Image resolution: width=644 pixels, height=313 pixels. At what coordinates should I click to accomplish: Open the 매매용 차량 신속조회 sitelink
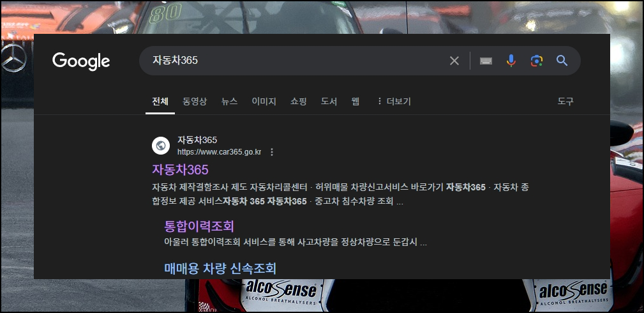[x=220, y=268]
